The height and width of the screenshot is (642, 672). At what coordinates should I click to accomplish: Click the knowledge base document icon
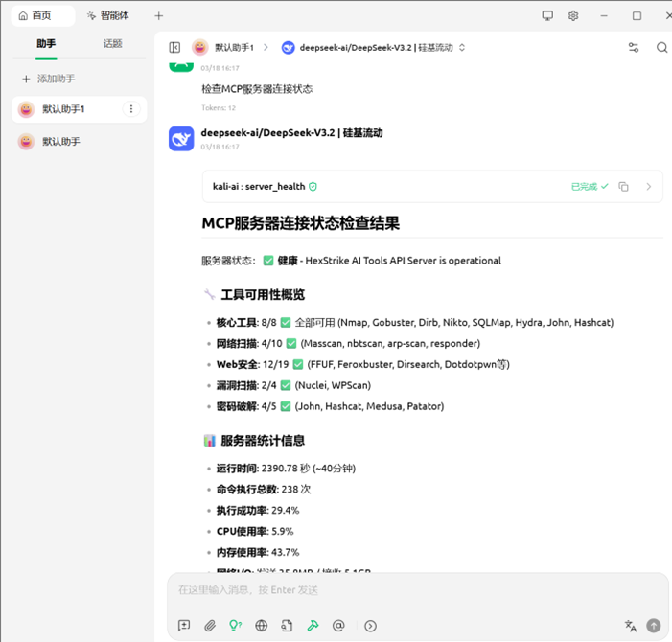(x=287, y=626)
